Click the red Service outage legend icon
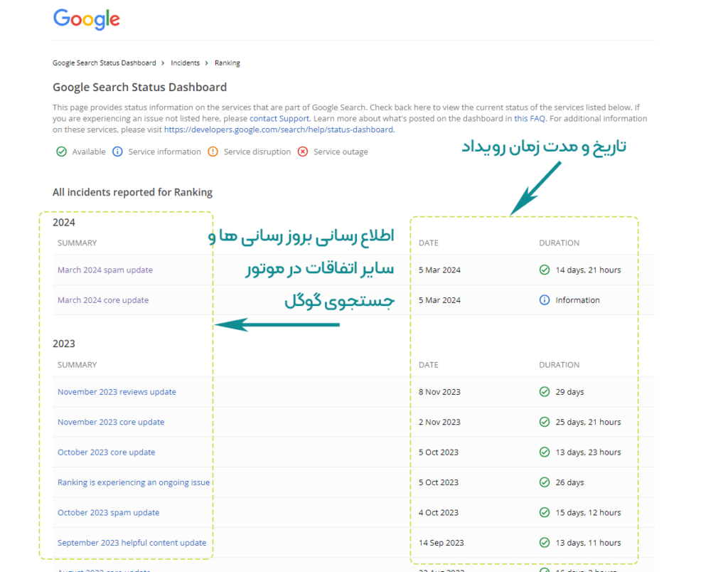The height and width of the screenshot is (572, 728). tap(303, 152)
